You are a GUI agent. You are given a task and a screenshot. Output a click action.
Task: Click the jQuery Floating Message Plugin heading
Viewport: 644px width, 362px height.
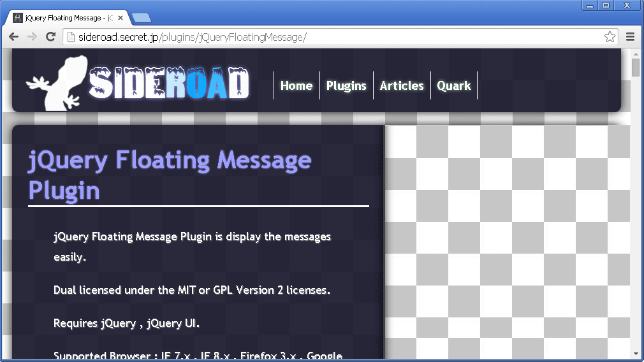[170, 175]
